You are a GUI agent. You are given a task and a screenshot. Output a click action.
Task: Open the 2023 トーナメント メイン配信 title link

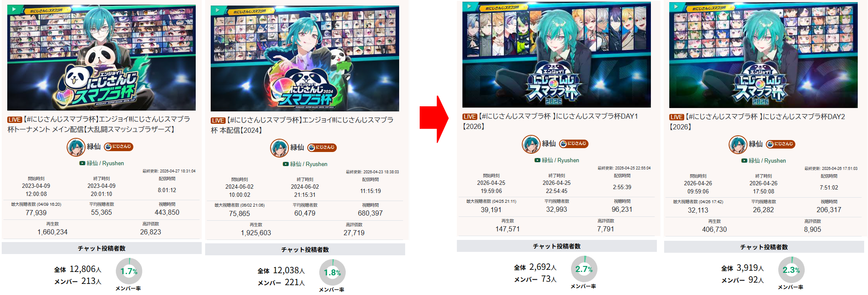(99, 124)
